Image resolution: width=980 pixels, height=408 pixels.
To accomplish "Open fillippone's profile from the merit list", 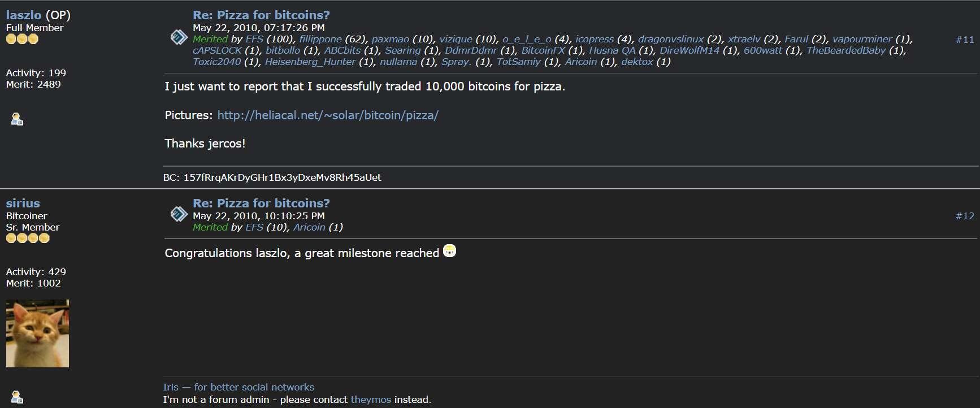I will tap(320, 39).
